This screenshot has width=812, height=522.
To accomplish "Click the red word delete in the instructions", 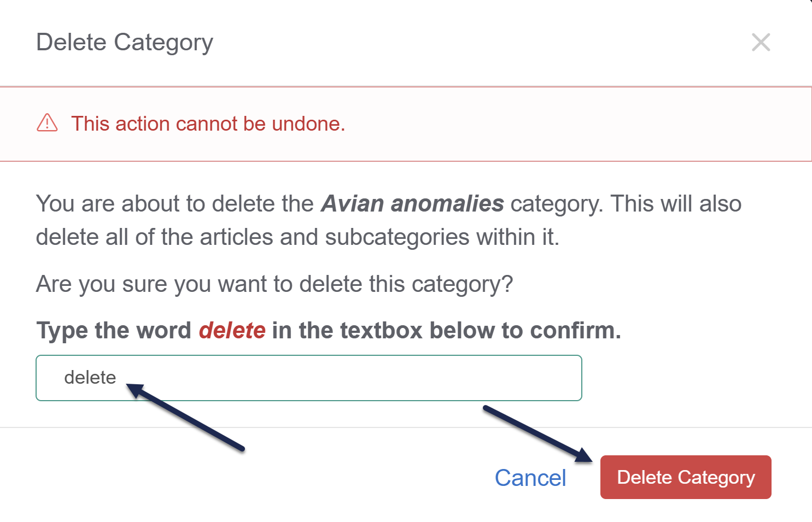I will point(232,330).
